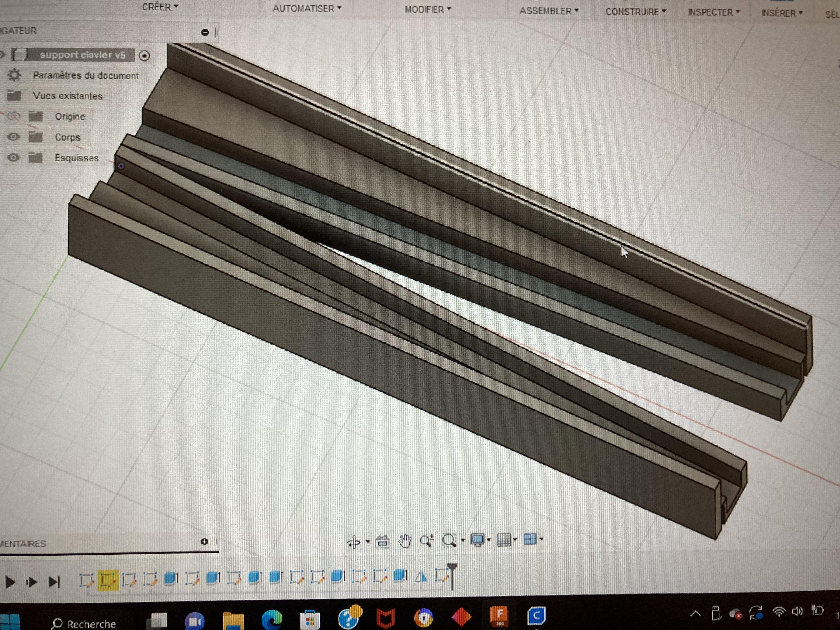840x630 pixels.
Task: Click the sketch point on model corner
Action: (x=121, y=166)
